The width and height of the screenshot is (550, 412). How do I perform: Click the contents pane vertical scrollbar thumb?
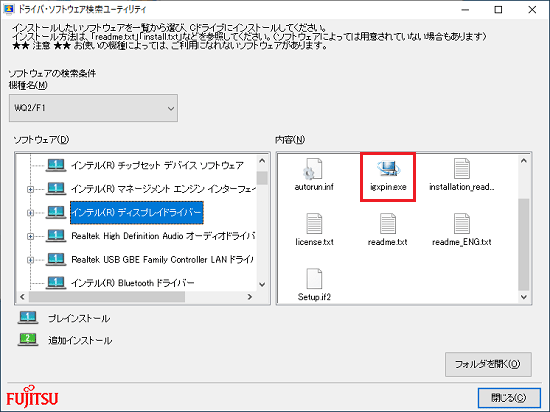524,245
